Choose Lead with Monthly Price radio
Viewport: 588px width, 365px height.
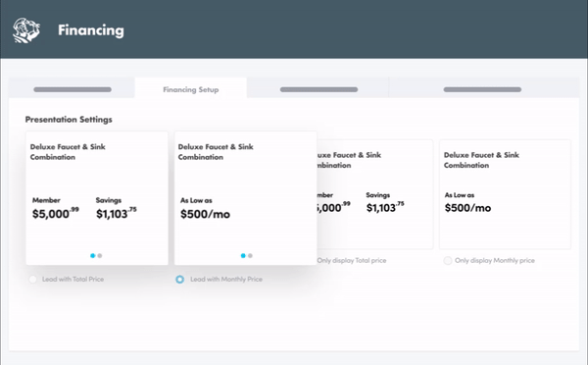pyautogui.click(x=180, y=279)
